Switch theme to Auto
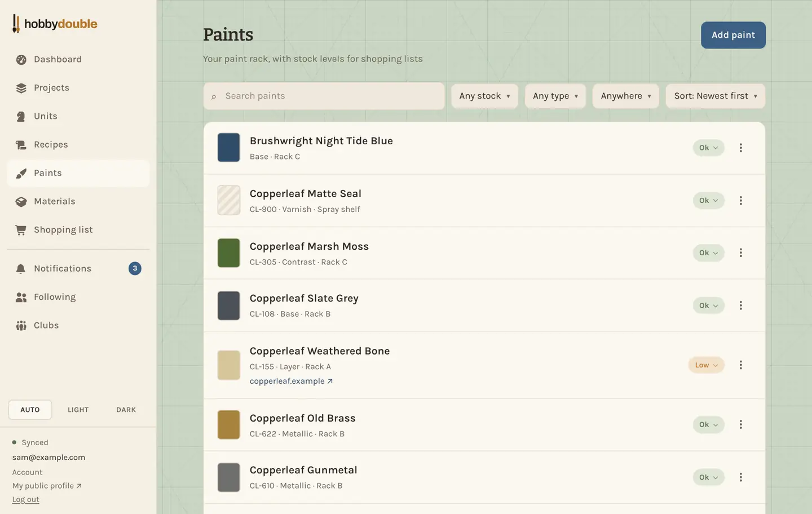The image size is (812, 514). (30, 410)
